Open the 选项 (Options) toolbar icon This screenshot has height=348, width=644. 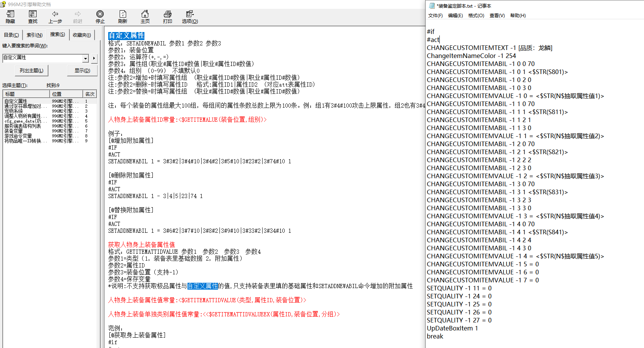[190, 17]
